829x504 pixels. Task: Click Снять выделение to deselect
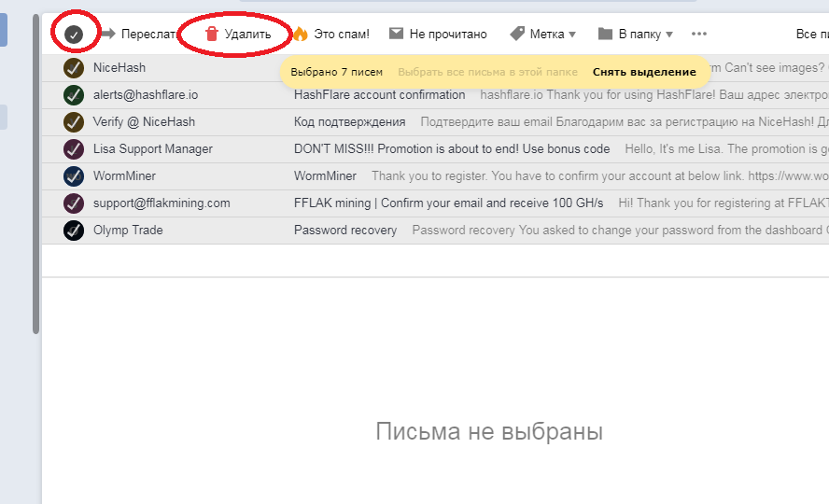[644, 72]
